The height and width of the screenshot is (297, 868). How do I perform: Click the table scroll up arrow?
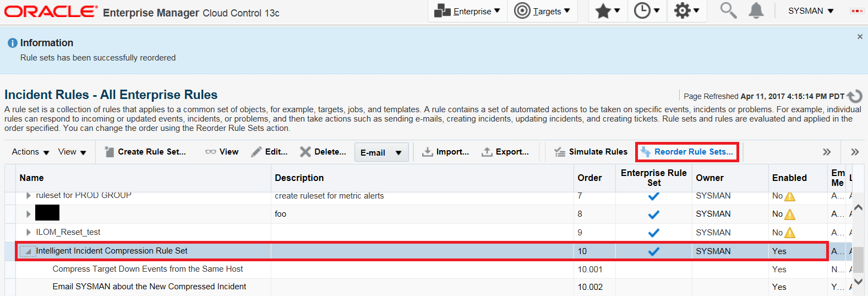coord(858,207)
